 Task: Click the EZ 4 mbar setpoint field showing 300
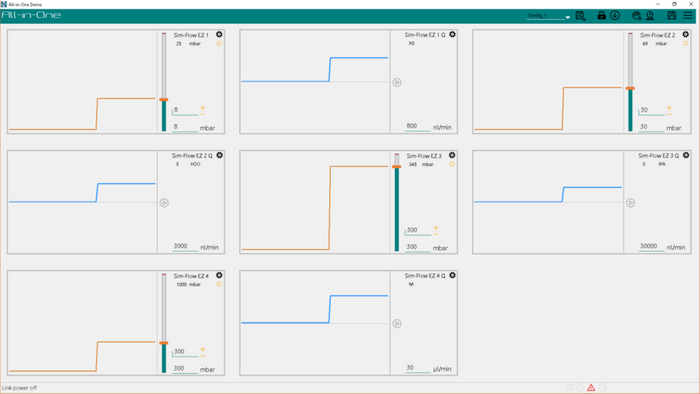pyautogui.click(x=185, y=369)
